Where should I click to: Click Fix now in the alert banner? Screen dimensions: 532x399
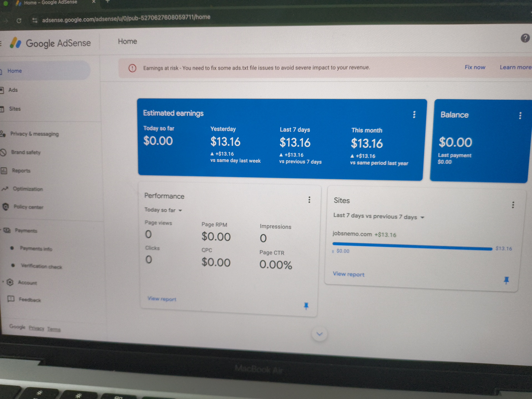pyautogui.click(x=475, y=67)
